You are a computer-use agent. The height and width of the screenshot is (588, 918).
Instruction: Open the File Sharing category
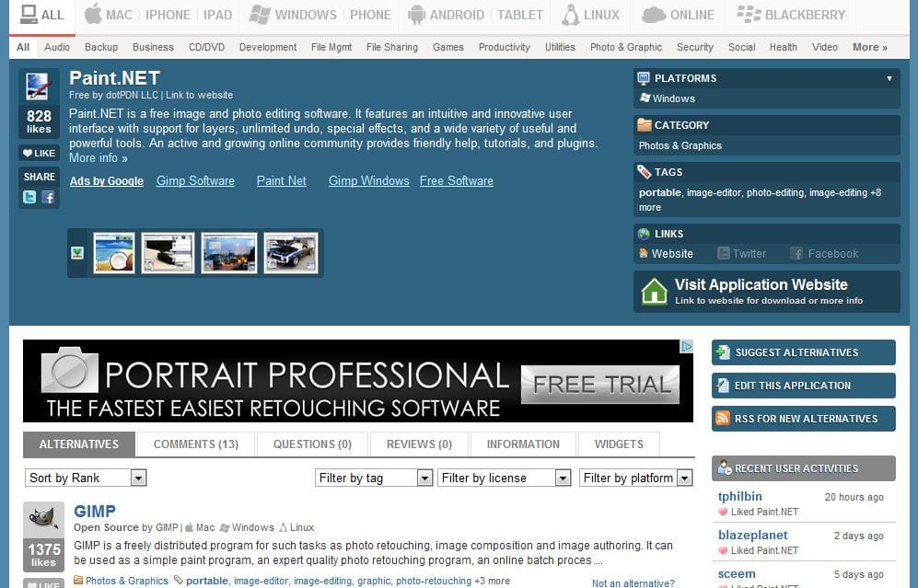click(x=391, y=47)
